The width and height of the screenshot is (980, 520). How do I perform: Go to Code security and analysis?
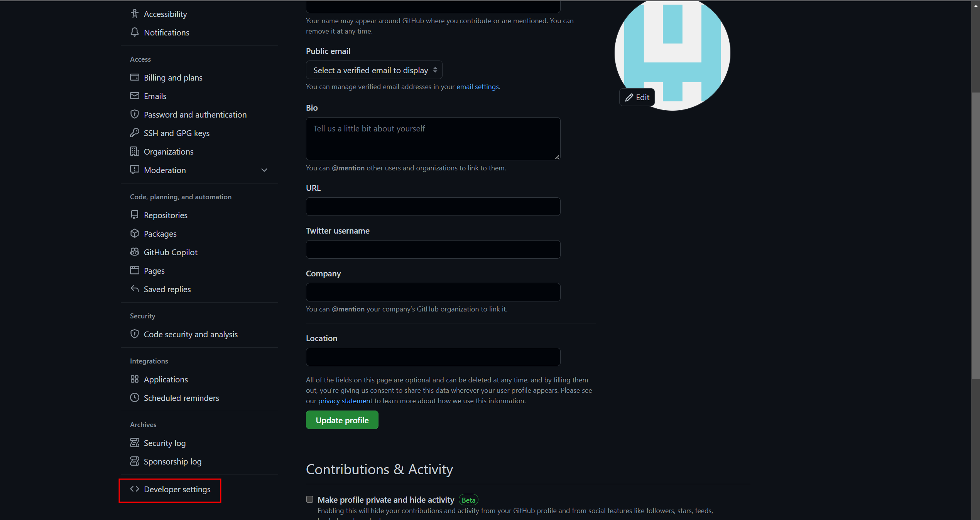click(x=191, y=334)
